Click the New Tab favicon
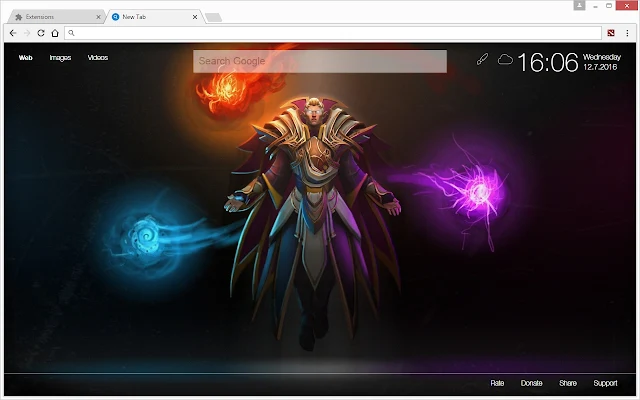This screenshot has width=640, height=400. (116, 17)
